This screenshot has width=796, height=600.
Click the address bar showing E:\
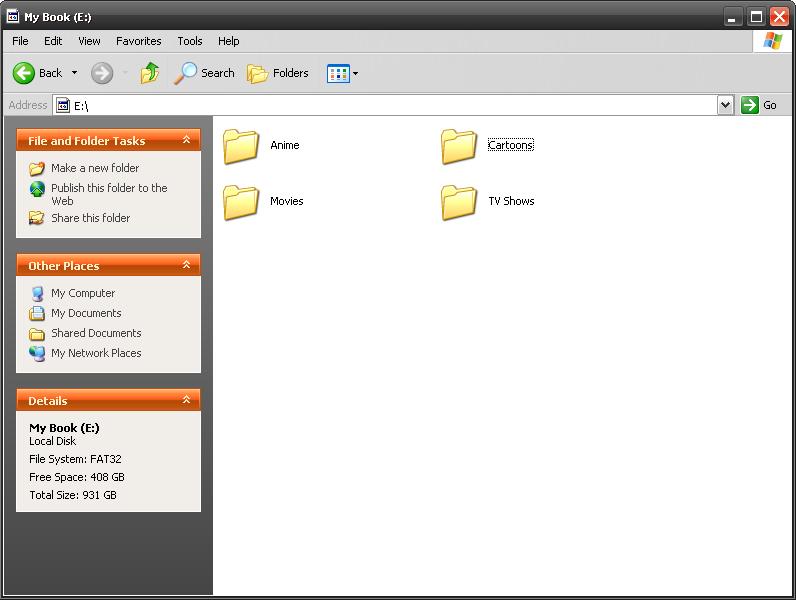tap(386, 105)
